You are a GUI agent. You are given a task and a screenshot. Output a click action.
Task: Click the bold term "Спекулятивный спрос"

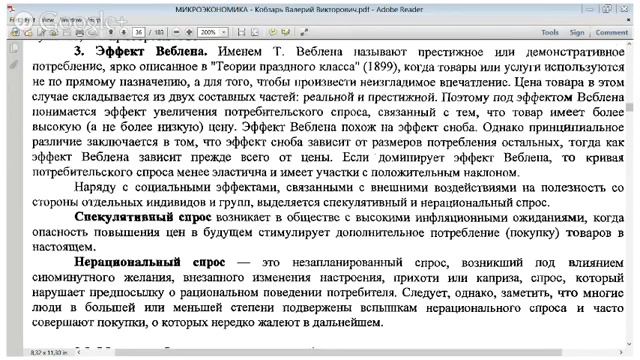[x=143, y=217]
